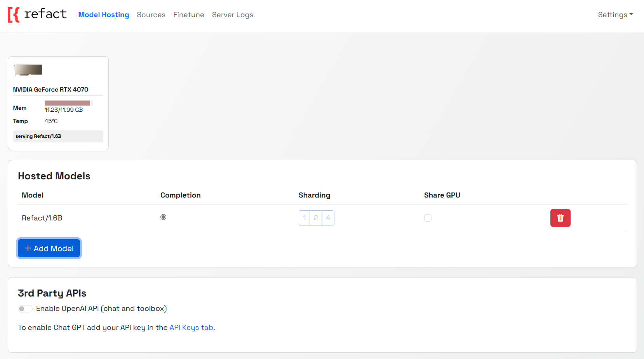Enable the Share GPU checkbox
Screen dimensions: 644x359
point(428,218)
